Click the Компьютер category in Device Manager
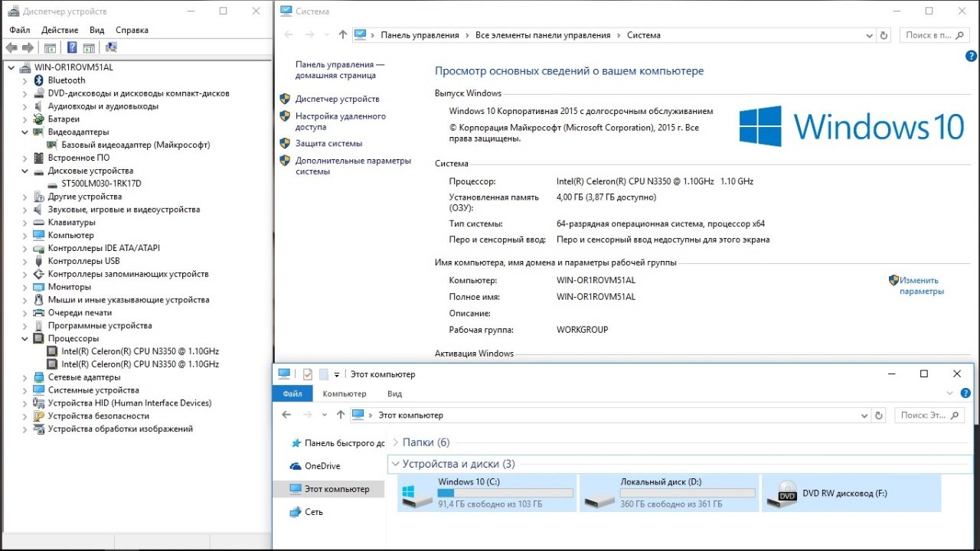980x551 pixels. (x=70, y=235)
